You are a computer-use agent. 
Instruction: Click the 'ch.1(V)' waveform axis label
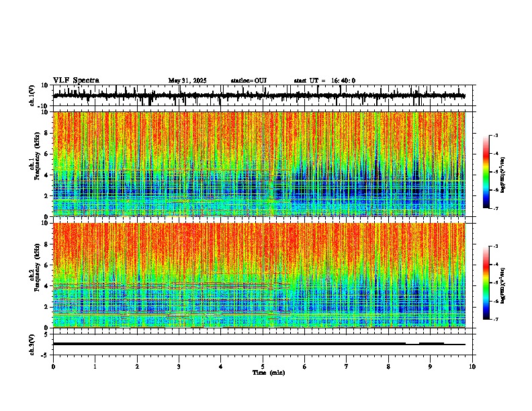click(32, 95)
